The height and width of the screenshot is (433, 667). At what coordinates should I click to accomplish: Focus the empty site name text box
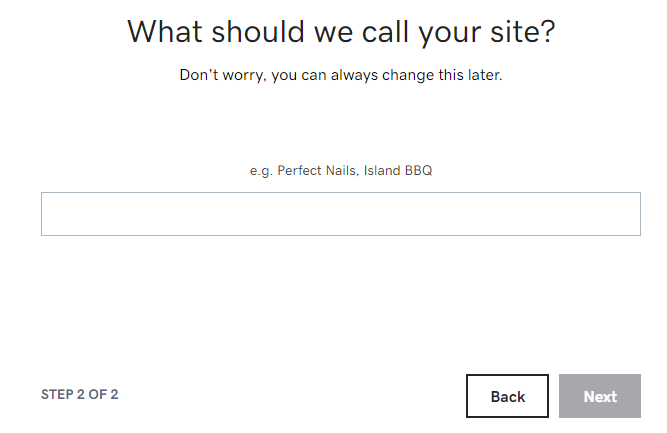point(340,214)
